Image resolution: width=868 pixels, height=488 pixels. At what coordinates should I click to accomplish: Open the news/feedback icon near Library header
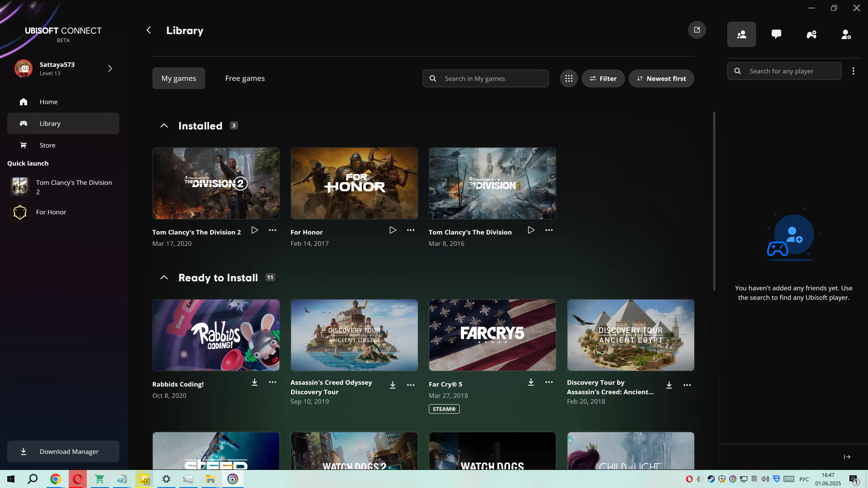coord(697,30)
